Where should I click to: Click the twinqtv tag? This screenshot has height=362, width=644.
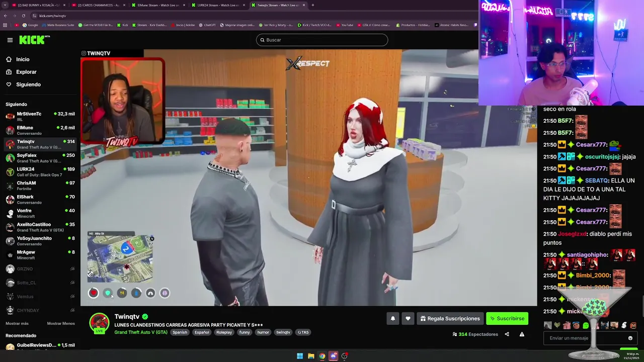pyautogui.click(x=283, y=332)
